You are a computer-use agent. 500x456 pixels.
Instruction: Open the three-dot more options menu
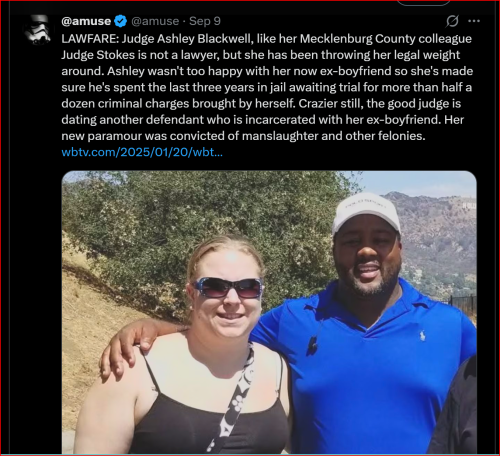click(474, 21)
